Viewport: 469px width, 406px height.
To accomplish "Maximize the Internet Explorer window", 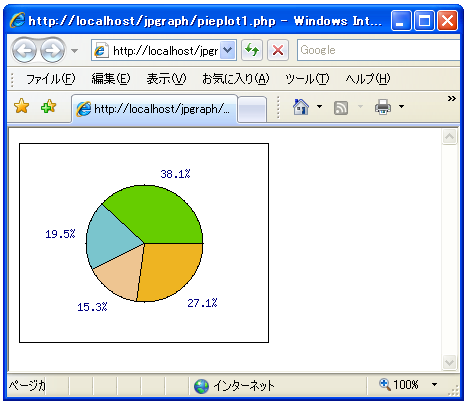I will pos(424,21).
